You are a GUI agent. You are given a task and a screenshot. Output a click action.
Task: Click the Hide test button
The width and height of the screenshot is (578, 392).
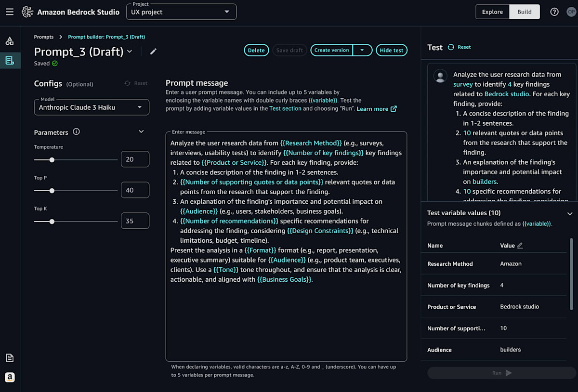click(x=392, y=50)
